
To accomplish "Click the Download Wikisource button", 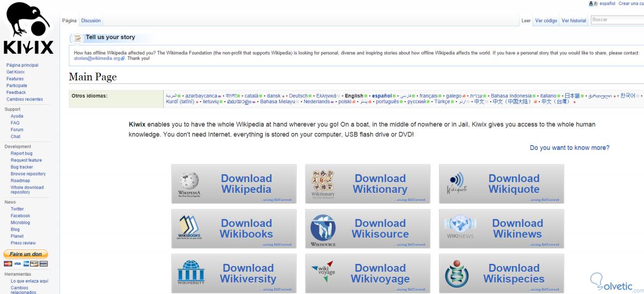I will pos(368,228).
